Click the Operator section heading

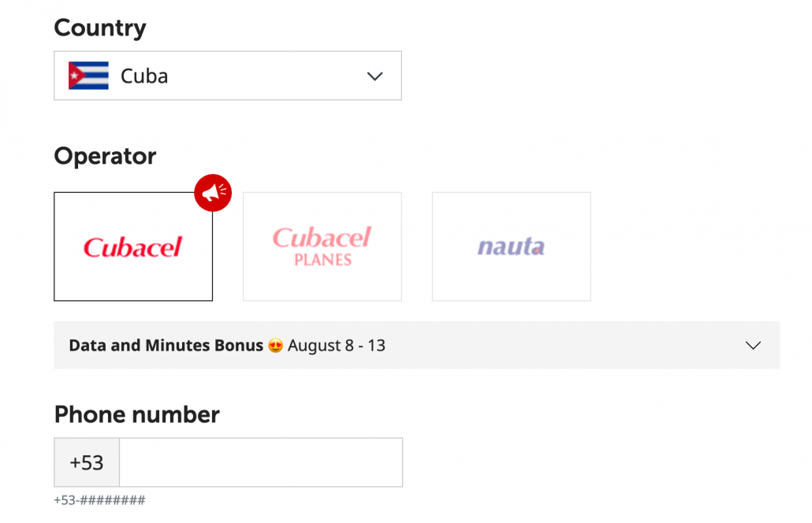pyautogui.click(x=105, y=156)
